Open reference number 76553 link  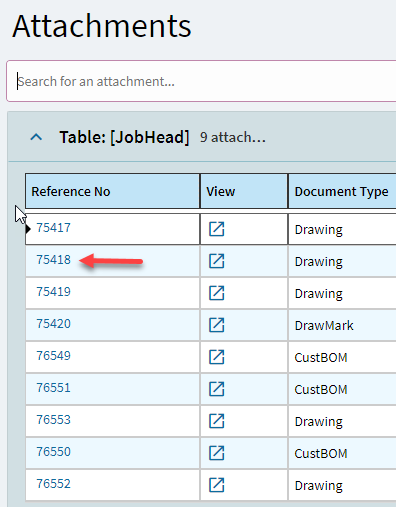(x=53, y=420)
